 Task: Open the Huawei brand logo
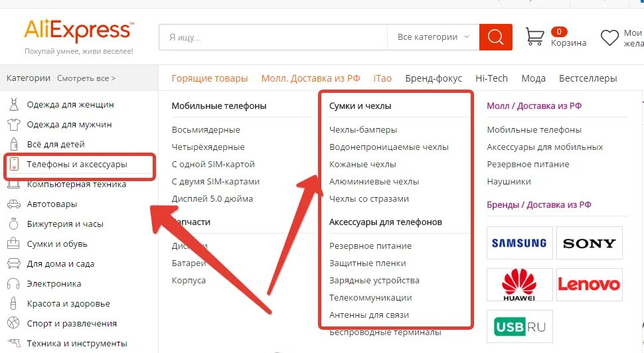[520, 285]
